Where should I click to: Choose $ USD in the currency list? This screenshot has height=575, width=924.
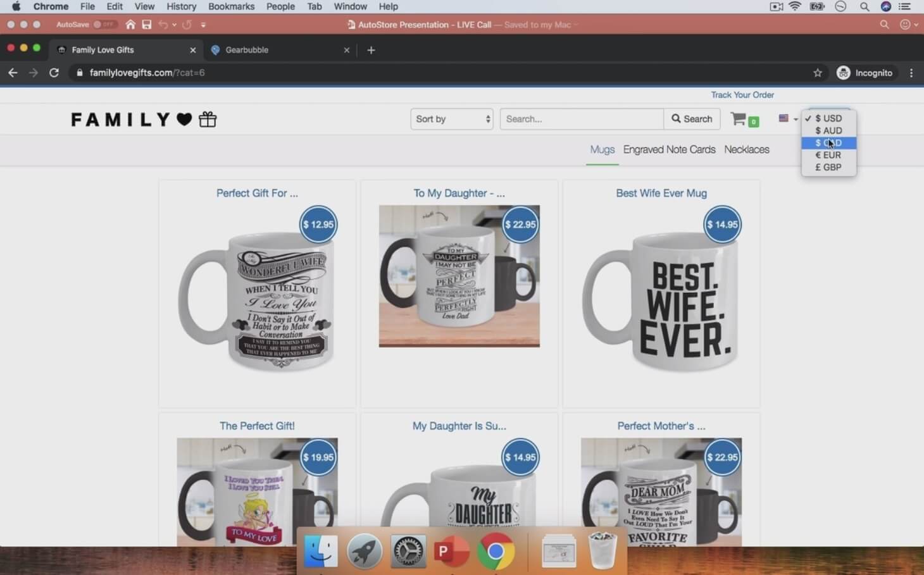pos(828,118)
